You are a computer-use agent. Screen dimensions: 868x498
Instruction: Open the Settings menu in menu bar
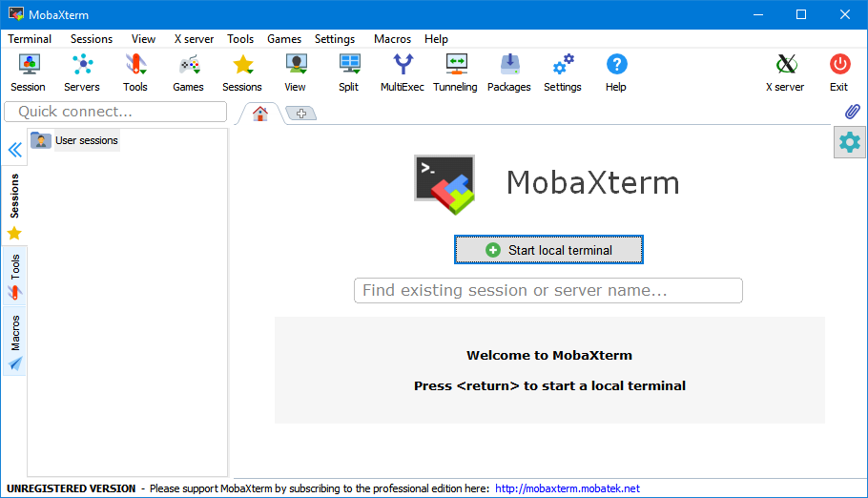335,39
